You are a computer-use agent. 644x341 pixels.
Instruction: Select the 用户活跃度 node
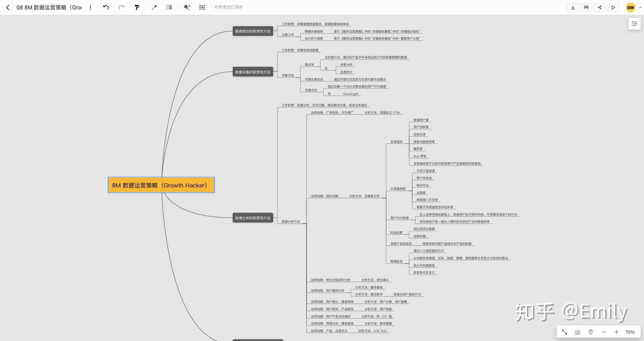421,127
